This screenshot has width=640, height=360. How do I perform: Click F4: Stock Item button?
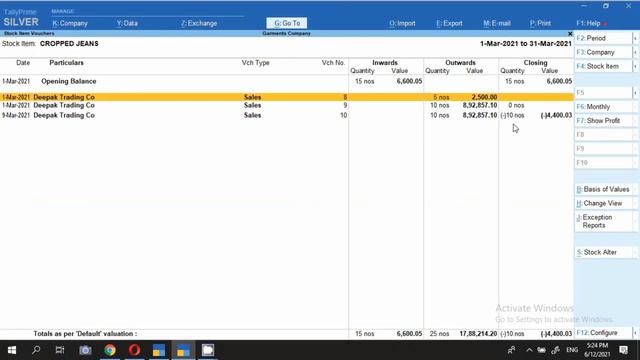click(603, 66)
